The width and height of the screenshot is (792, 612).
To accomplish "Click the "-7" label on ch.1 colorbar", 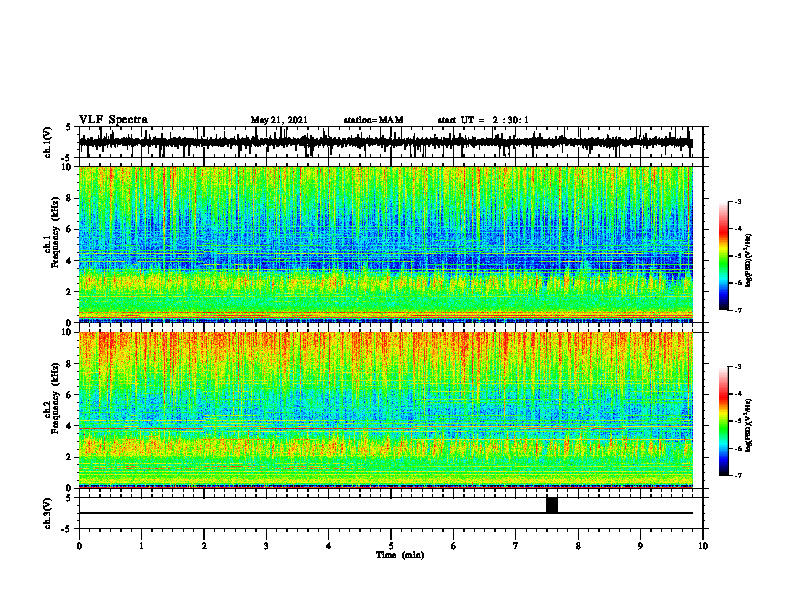I will [x=738, y=310].
